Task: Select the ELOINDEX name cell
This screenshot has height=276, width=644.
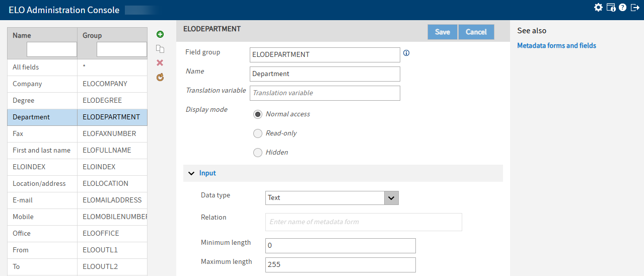Action: point(42,167)
